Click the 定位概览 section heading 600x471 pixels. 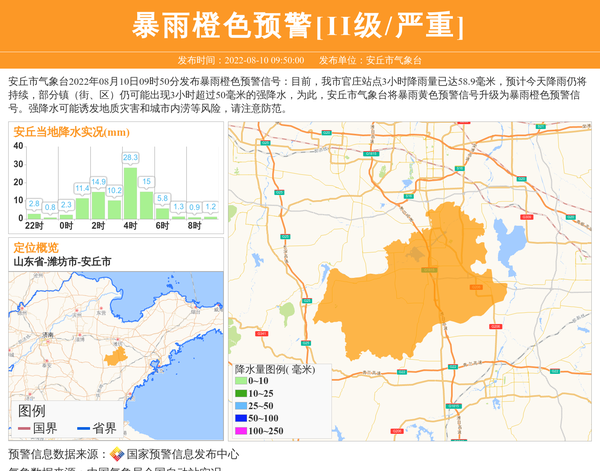(x=36, y=247)
